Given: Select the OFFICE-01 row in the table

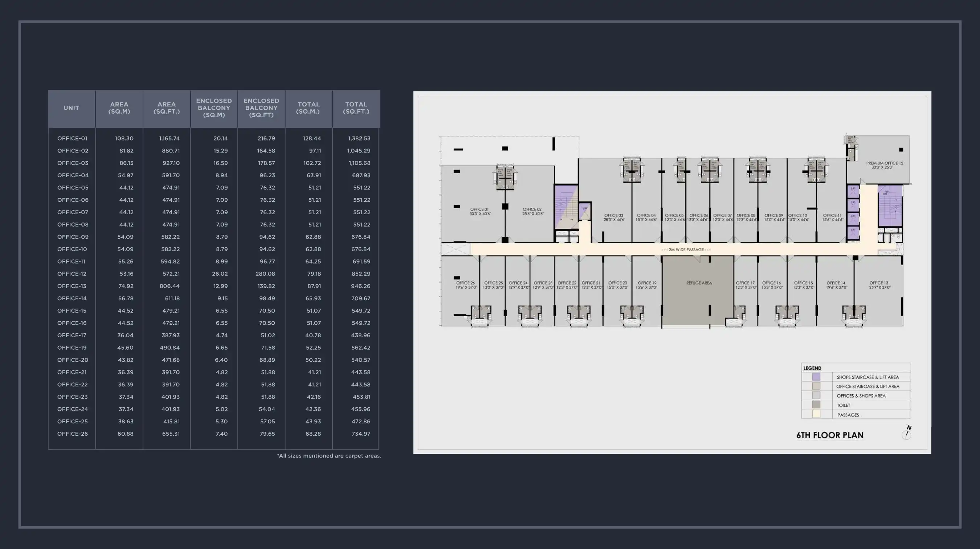Looking at the screenshot, I should coord(73,138).
